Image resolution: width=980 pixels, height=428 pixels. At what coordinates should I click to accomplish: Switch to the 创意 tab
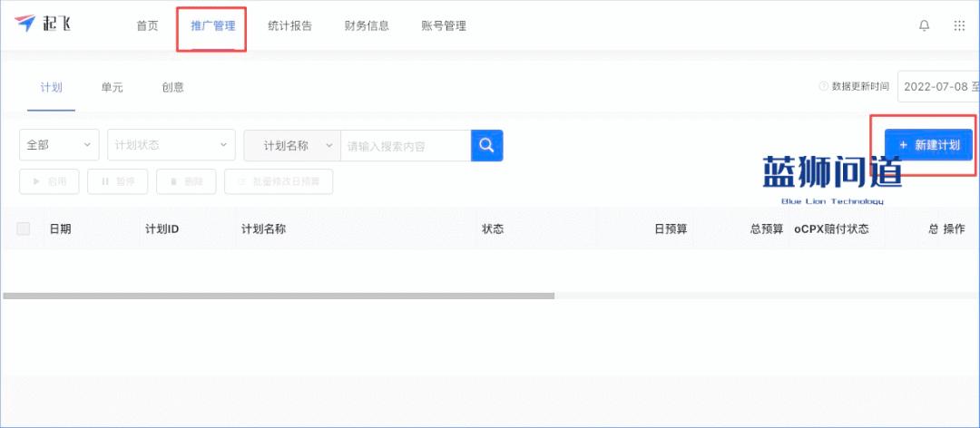pos(172,87)
